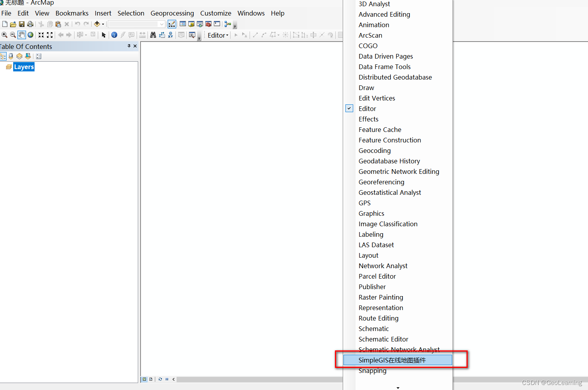The image size is (588, 390).
Task: Toggle List By Drawing Order in Table Of Contents
Action: (x=3, y=56)
